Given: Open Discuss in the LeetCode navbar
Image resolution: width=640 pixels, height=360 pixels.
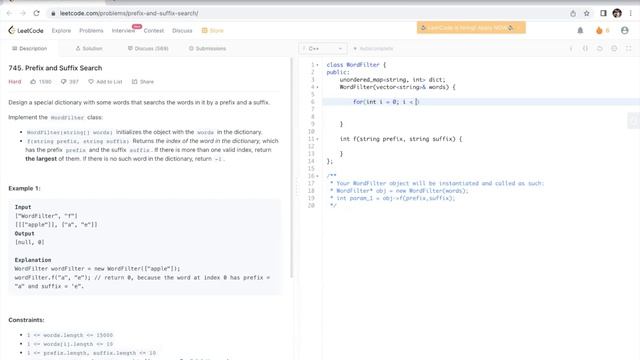Looking at the screenshot, I should (x=182, y=31).
